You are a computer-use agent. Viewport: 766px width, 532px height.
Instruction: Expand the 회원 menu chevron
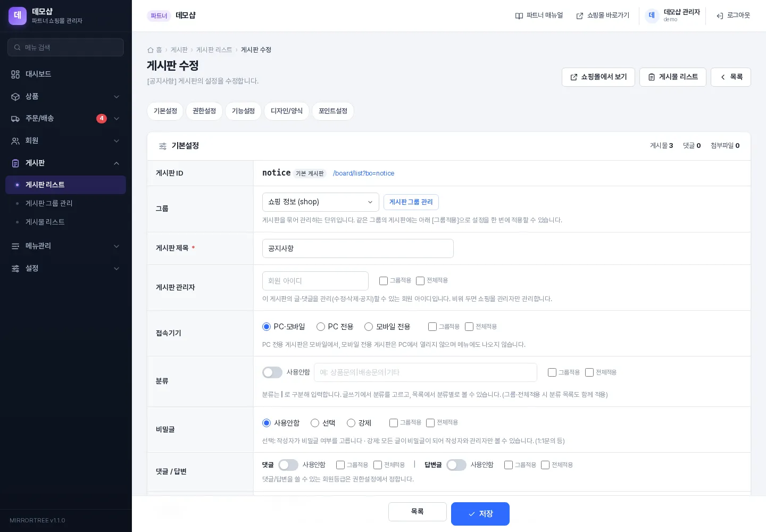(116, 141)
